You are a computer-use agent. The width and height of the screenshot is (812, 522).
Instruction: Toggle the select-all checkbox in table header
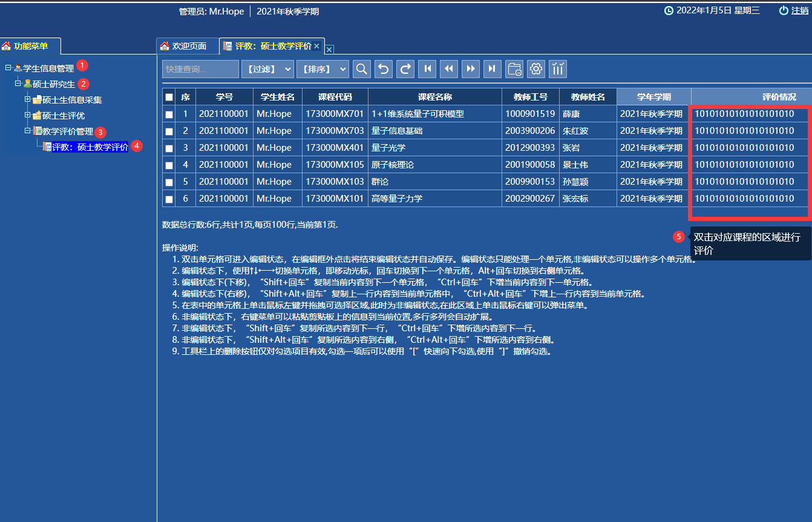click(x=169, y=97)
